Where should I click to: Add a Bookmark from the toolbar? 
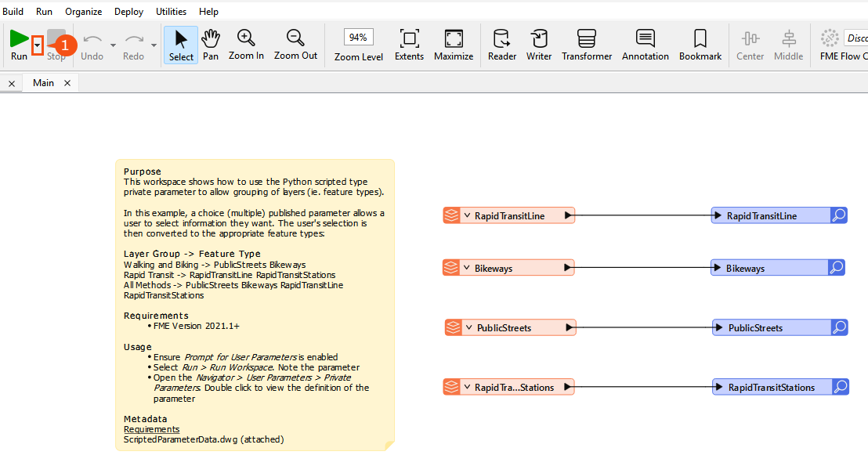click(700, 44)
